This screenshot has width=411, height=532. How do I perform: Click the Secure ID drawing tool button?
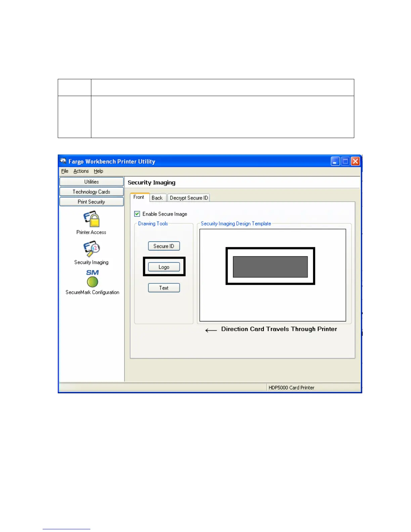(x=164, y=246)
